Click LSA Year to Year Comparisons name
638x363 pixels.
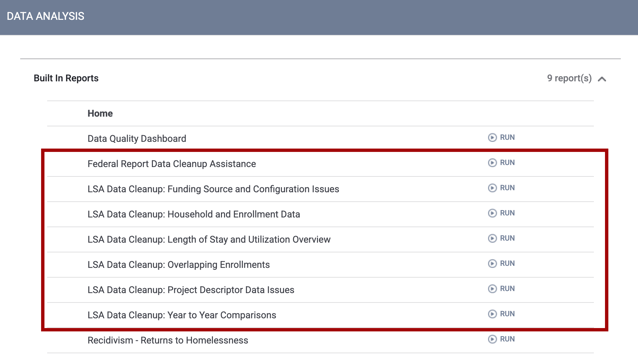click(182, 315)
